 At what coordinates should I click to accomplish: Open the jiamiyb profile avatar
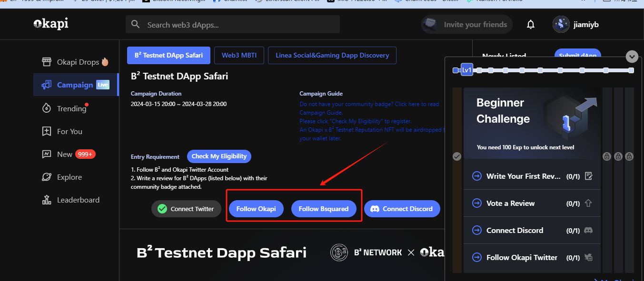click(561, 24)
